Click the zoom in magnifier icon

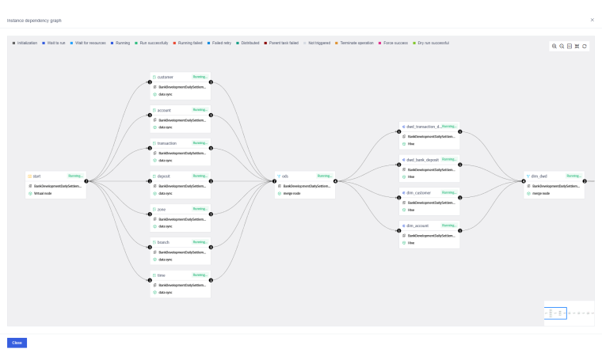click(554, 46)
